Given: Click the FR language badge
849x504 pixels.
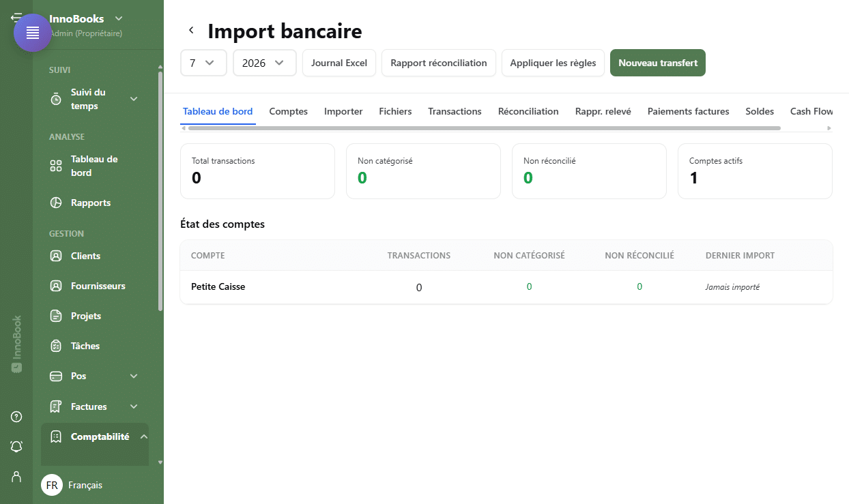Looking at the screenshot, I should (x=52, y=485).
